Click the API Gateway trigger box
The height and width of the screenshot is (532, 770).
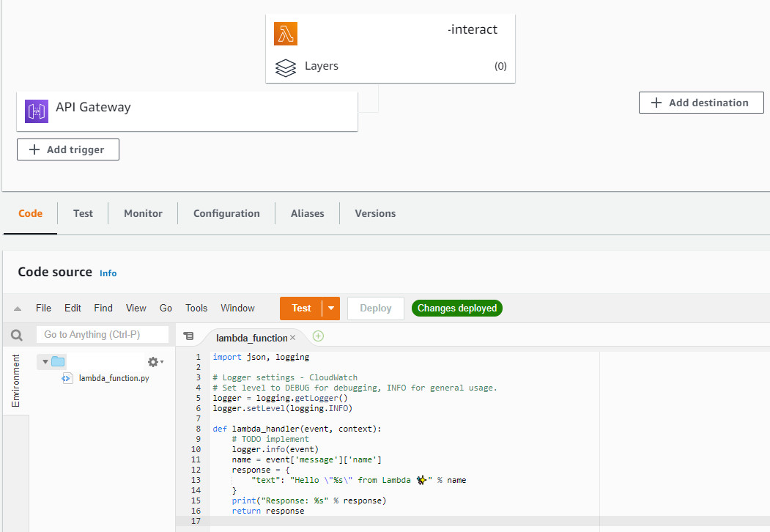[x=187, y=111]
